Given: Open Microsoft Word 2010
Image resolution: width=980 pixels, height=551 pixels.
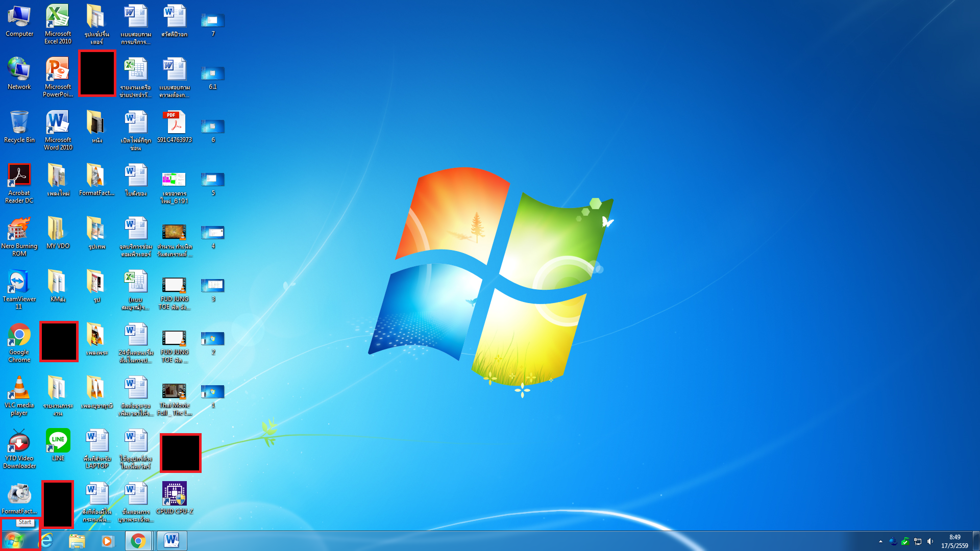Looking at the screenshot, I should click(x=57, y=124).
